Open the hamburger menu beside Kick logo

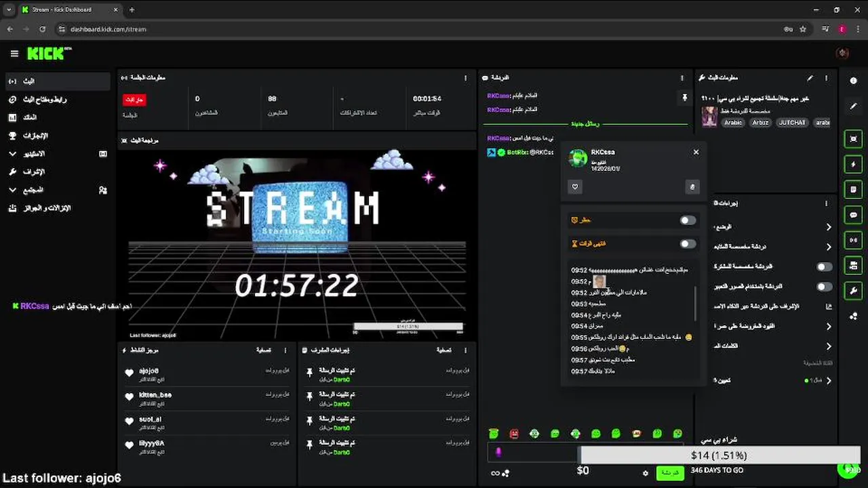click(14, 54)
